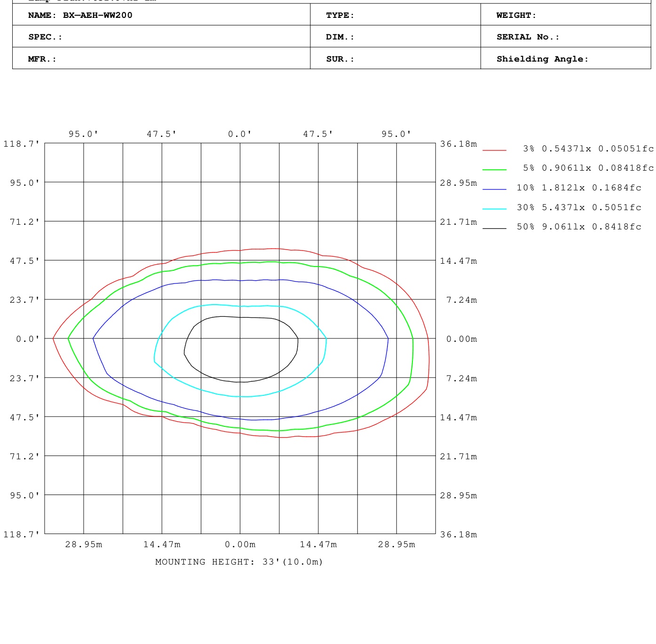This screenshot has width=656, height=644.
Task: Select legend text 10% 1.812lx 0.1684fc
Action: (x=579, y=188)
